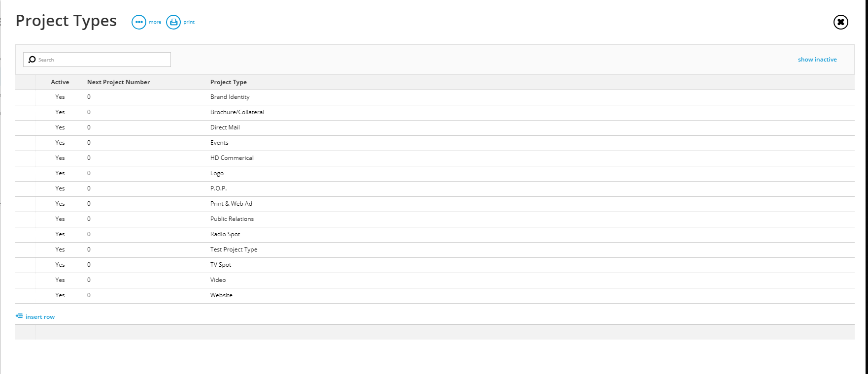The width and height of the screenshot is (868, 374).
Task: Toggle Active value for Direct Mail
Action: 60,127
